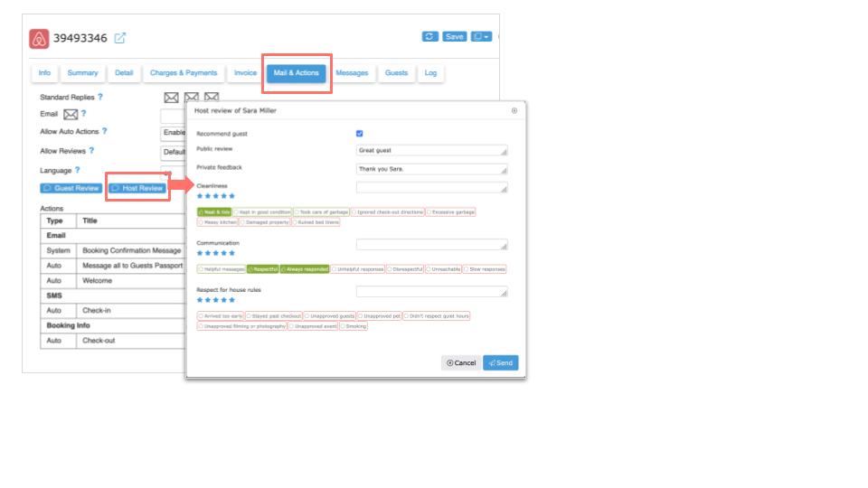Image resolution: width=868 pixels, height=488 pixels.
Task: Click the first Standard Replies envelope icon
Action: point(171,98)
